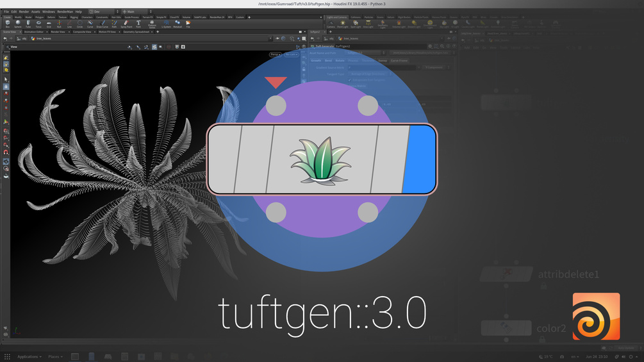Expand the tree_leaves path dropdown in the scene view
644x362 pixels.
[270, 38]
